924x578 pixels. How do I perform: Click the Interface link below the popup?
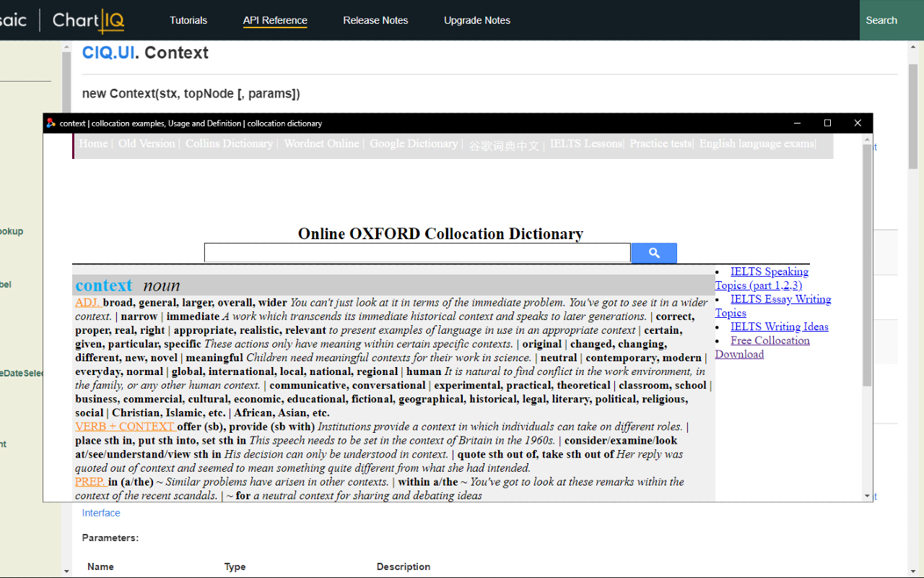coord(101,513)
